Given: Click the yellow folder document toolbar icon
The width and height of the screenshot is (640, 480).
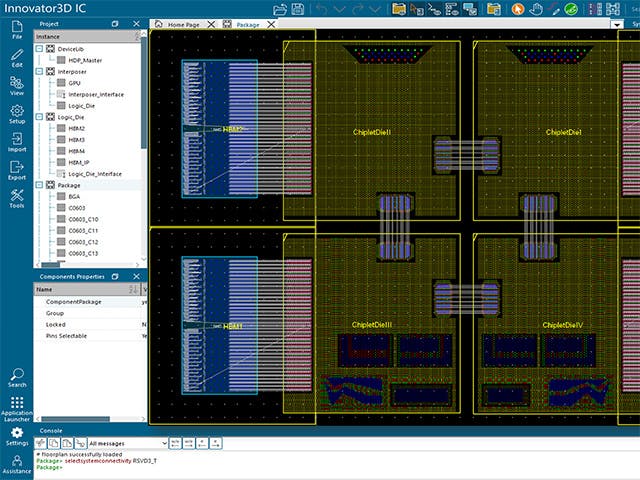Looking at the screenshot, I should (x=493, y=9).
